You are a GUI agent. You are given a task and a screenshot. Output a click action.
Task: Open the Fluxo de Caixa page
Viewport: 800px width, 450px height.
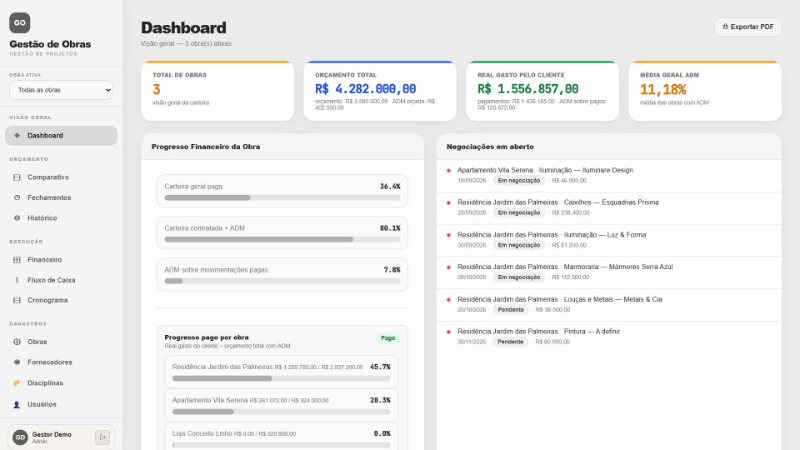coord(61,280)
